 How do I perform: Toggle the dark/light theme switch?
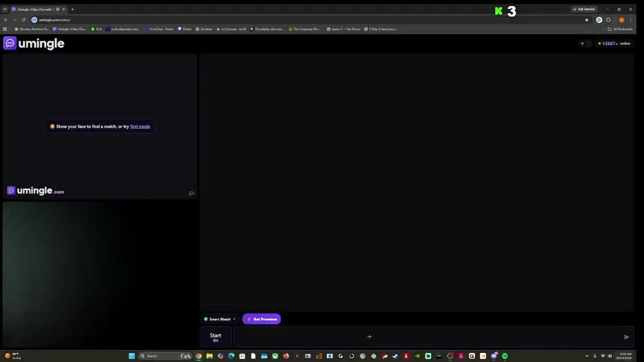coord(585,44)
